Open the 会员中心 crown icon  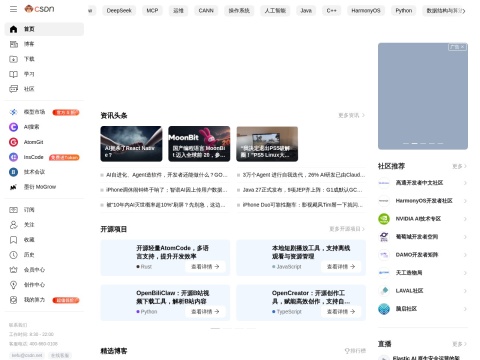pyautogui.click(x=13, y=270)
